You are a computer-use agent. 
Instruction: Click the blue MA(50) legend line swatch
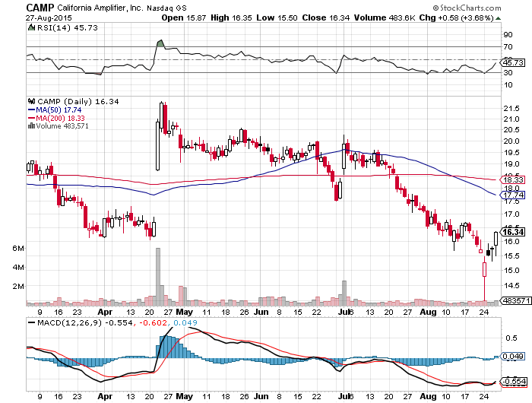[x=32, y=110]
